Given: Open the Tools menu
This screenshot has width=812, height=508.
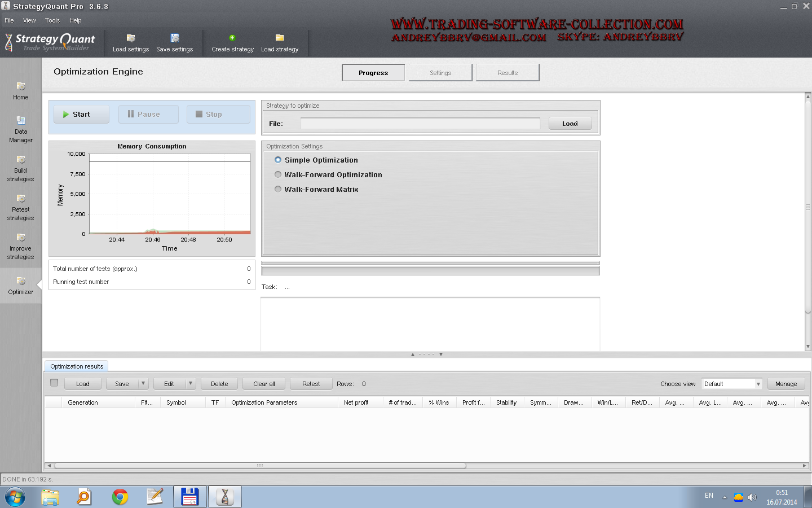Looking at the screenshot, I should click(x=52, y=20).
